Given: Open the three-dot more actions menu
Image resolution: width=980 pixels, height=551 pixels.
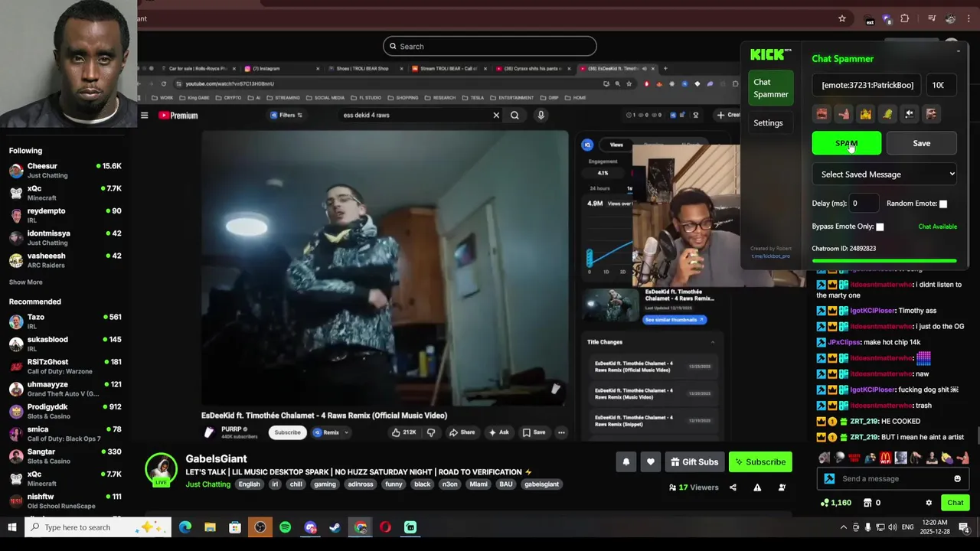Looking at the screenshot, I should (x=561, y=432).
